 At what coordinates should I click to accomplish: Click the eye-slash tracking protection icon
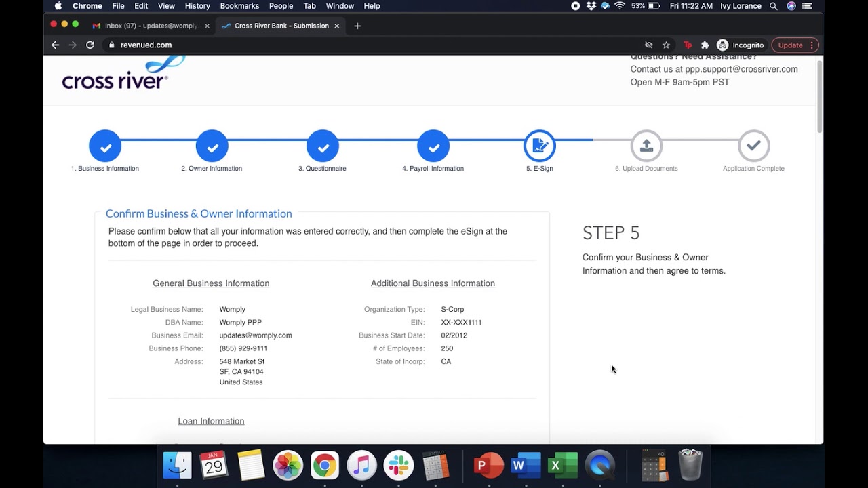[648, 45]
